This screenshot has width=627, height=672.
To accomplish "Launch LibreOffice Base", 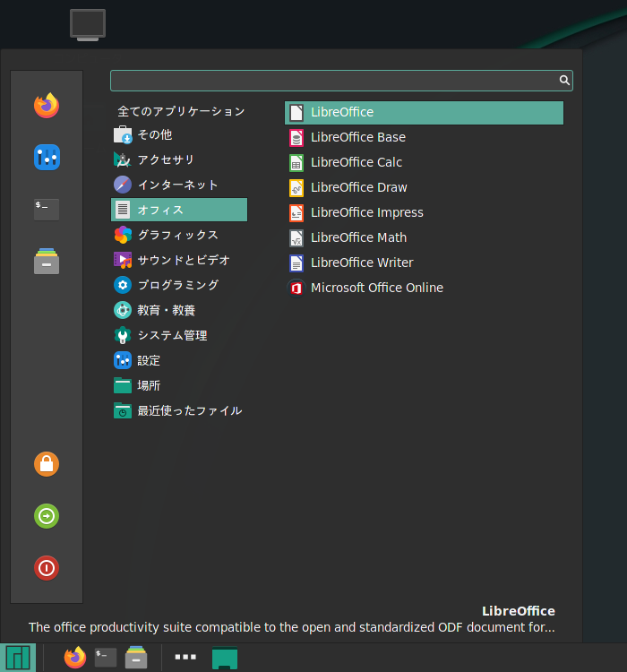I will pos(424,138).
